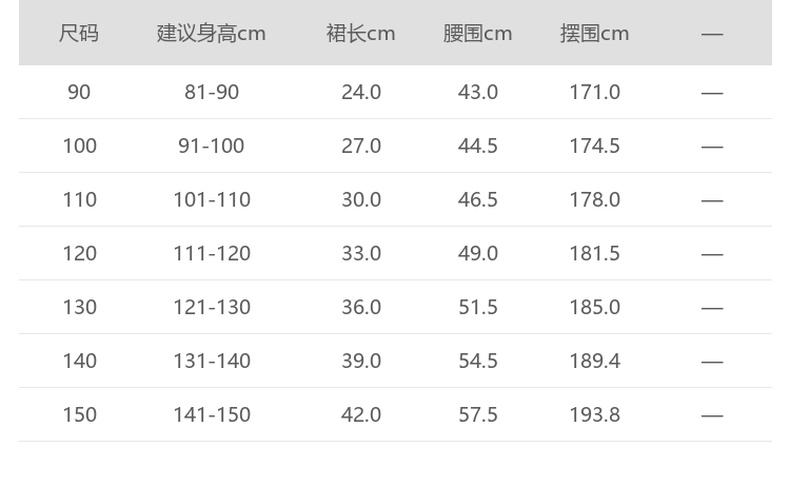This screenshot has height=485, width=790.
Task: Select the 101-110 height range cell
Action: 211,200
